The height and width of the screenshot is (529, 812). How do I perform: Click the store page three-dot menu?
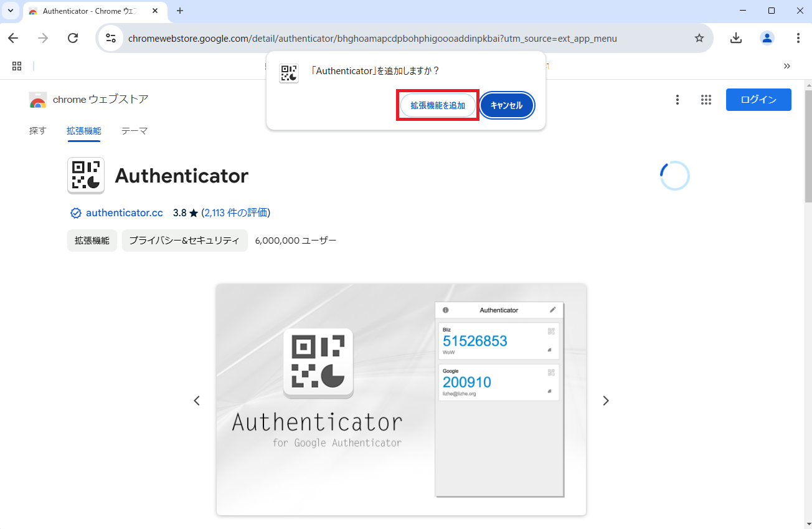click(677, 99)
